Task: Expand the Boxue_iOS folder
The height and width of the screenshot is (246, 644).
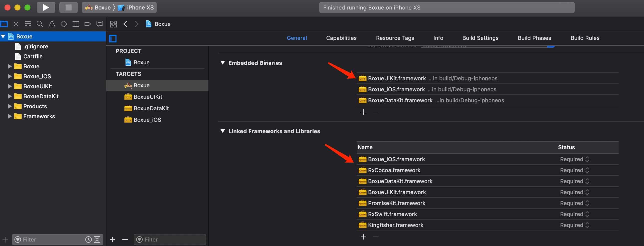Action: (x=10, y=77)
